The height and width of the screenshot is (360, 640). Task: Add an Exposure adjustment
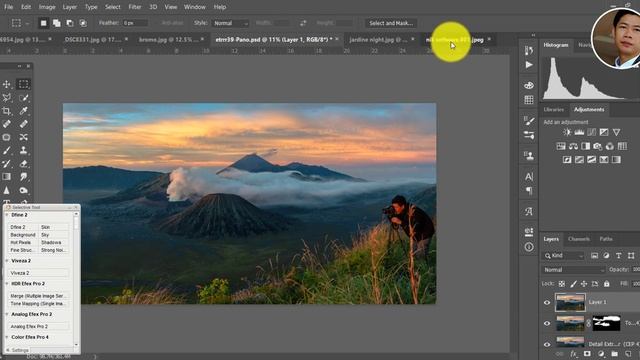604,132
